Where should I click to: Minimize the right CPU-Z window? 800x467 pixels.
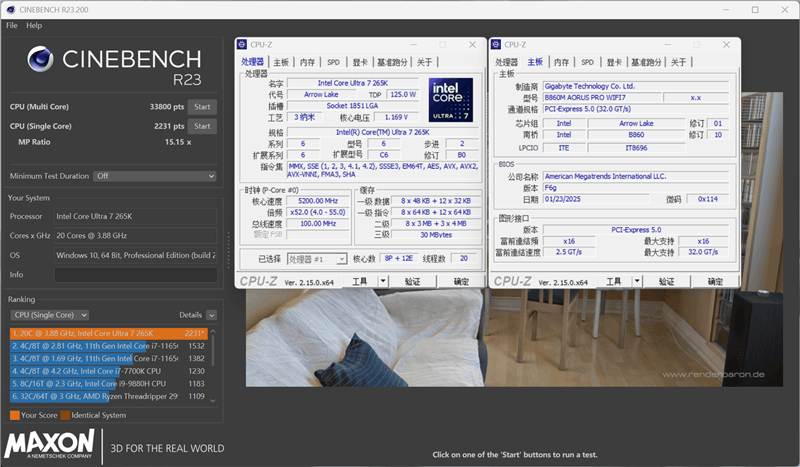click(x=668, y=44)
